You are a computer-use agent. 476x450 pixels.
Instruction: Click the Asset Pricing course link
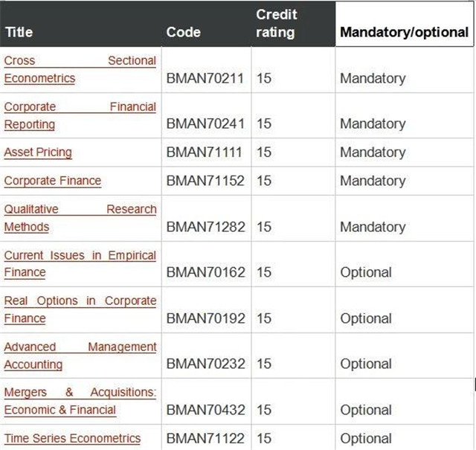tap(38, 152)
